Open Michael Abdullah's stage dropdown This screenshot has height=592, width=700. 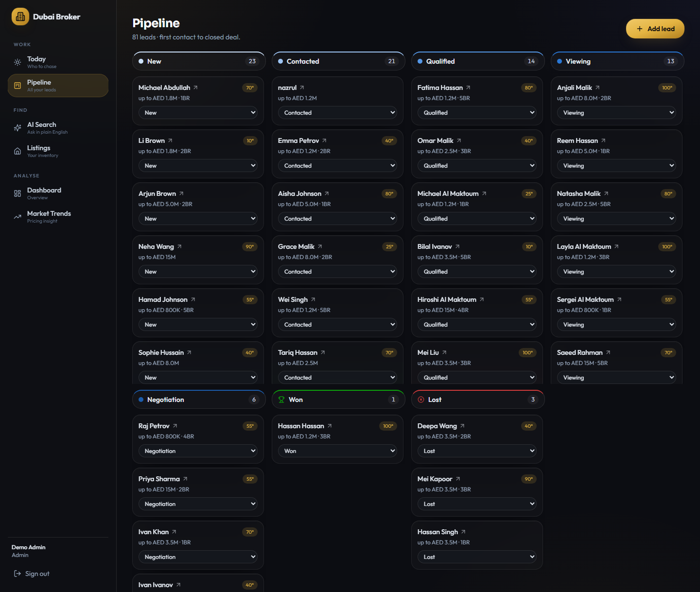pos(198,112)
